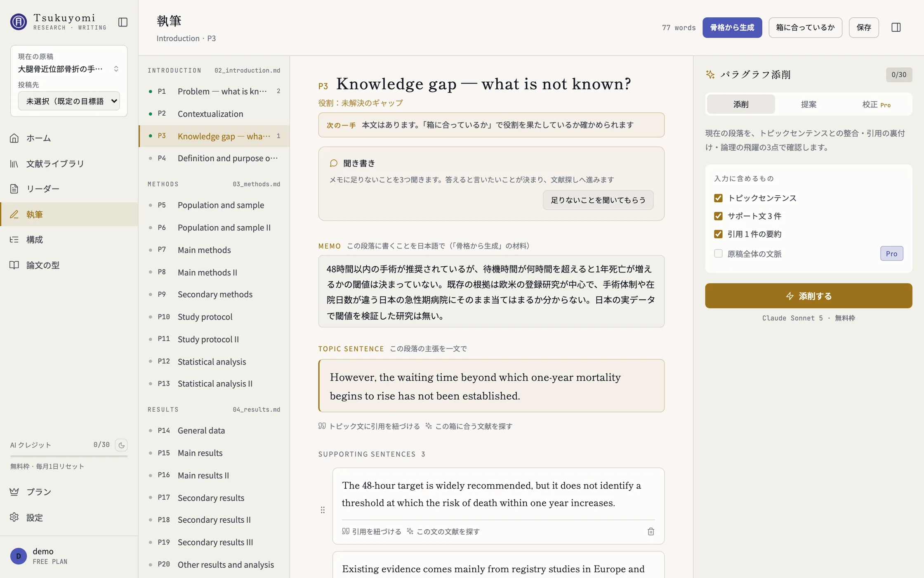Expand 現在の原稿 manuscript switcher

click(x=69, y=69)
